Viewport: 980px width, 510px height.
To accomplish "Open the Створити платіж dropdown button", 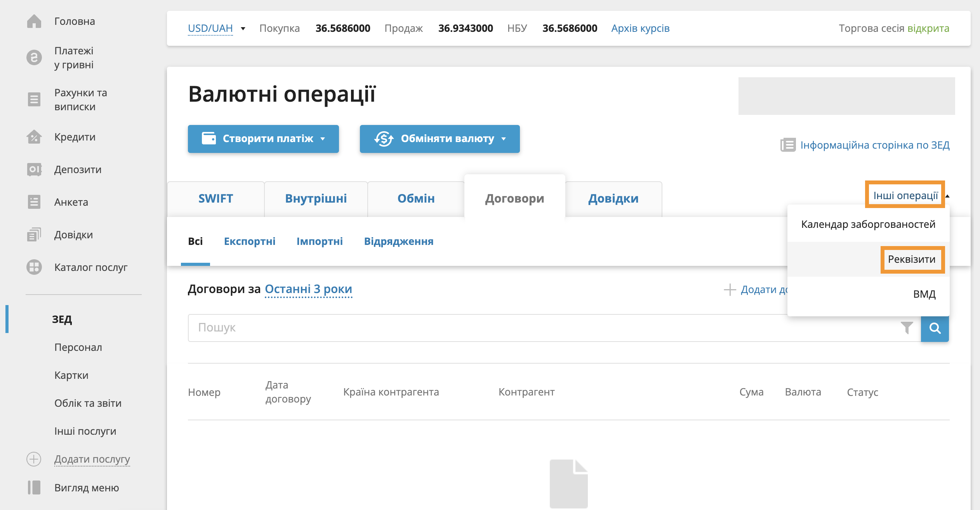I will 263,139.
